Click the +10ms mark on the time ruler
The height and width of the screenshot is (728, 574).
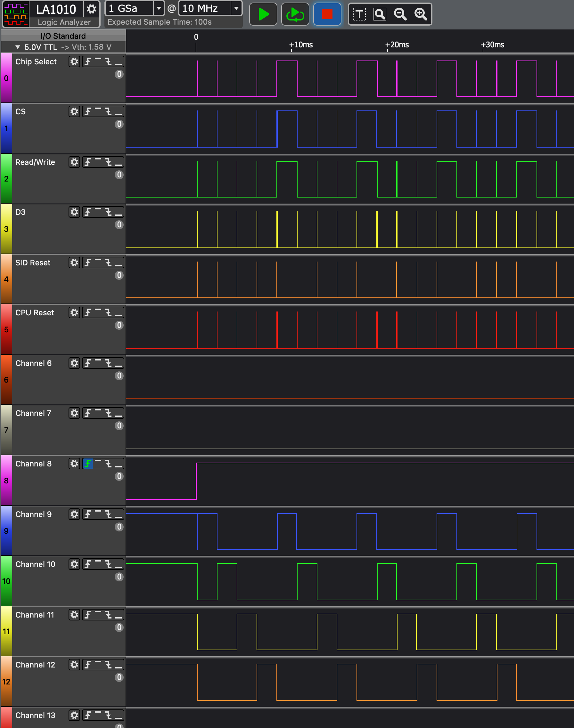click(301, 45)
